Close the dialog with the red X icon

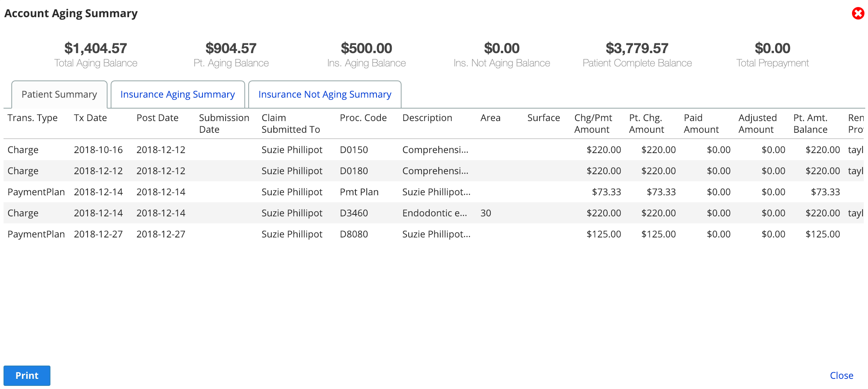point(858,13)
